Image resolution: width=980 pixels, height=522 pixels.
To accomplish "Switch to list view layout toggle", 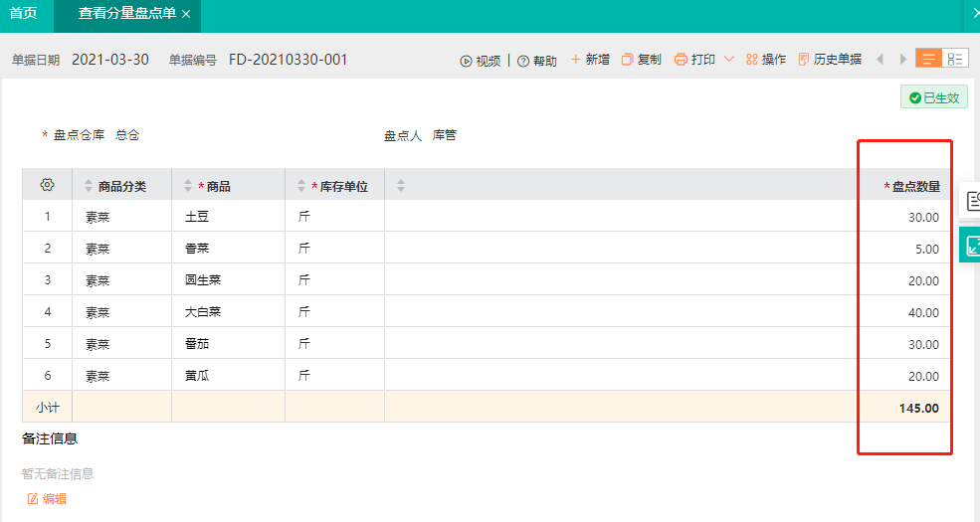I will click(x=928, y=59).
